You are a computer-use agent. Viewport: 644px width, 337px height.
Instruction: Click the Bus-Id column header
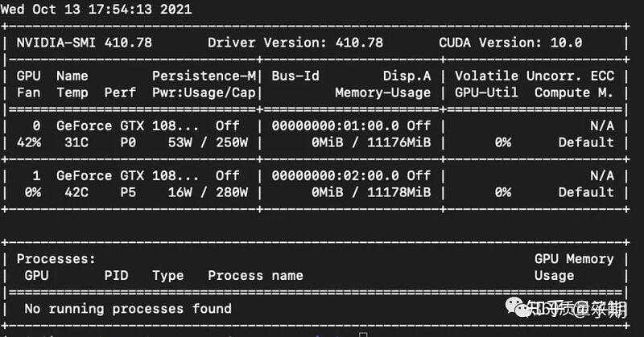[x=295, y=76]
